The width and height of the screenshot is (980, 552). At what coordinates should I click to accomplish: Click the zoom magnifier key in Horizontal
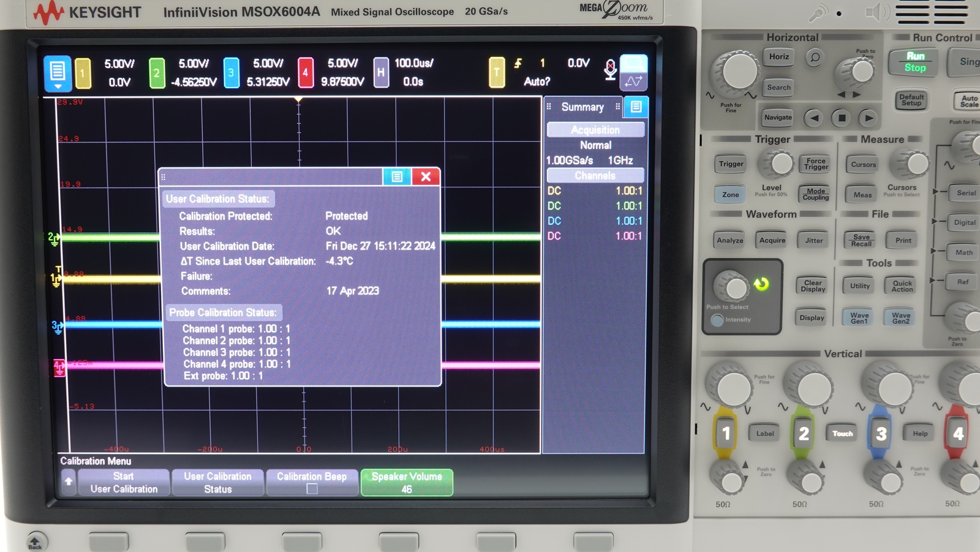pos(815,58)
